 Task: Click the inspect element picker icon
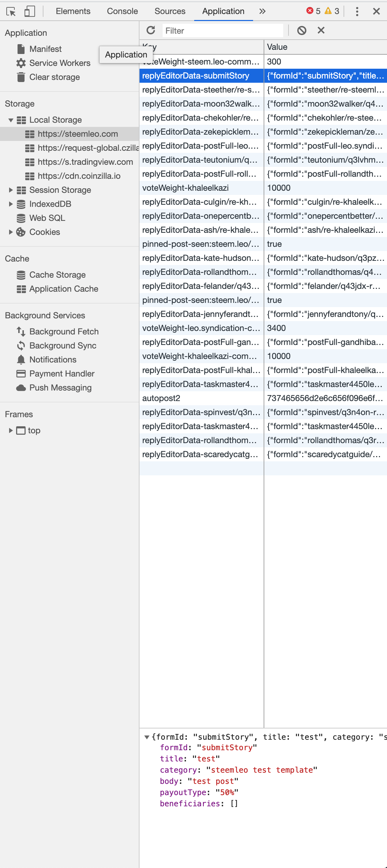click(x=11, y=12)
